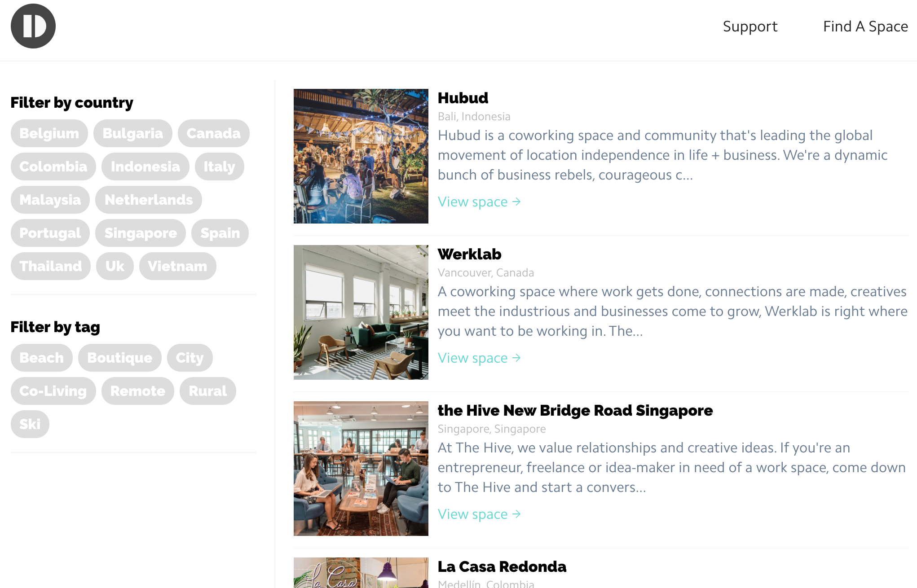Select the Canada country filter
Screen dimensions: 917x588
214,133
